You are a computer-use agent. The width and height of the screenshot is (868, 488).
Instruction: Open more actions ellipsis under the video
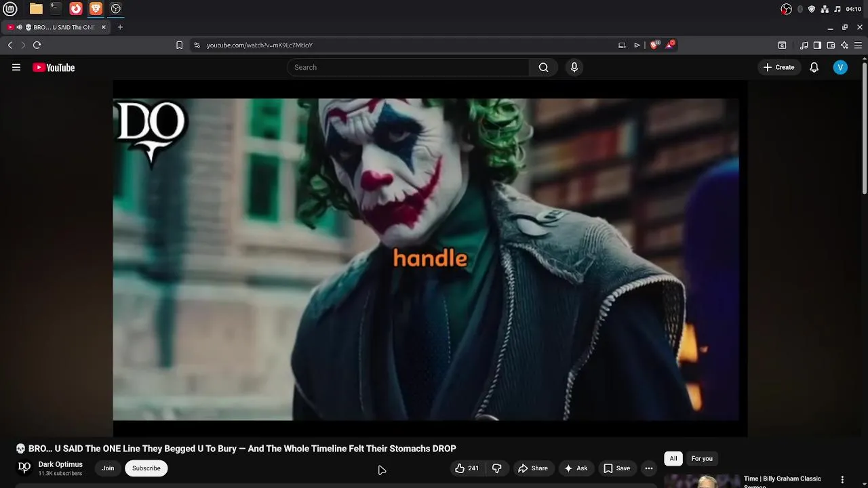[648, 468]
